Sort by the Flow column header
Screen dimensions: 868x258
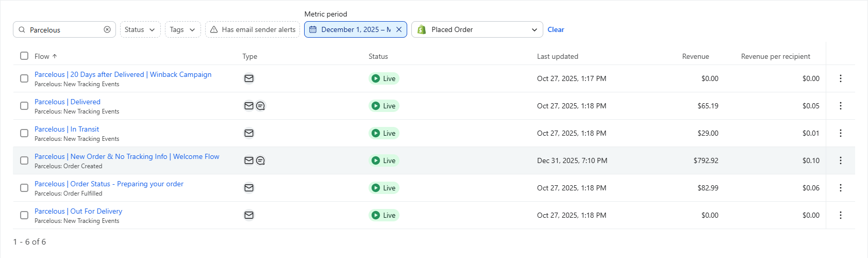click(x=46, y=56)
